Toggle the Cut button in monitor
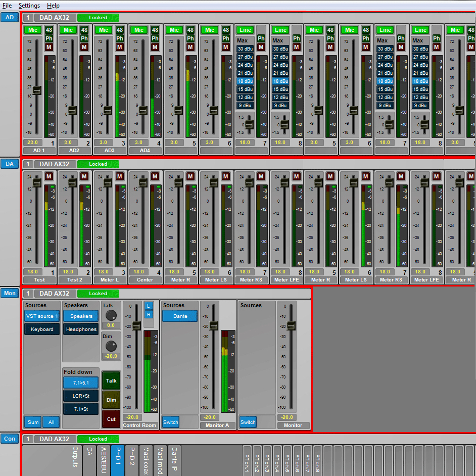This screenshot has height=476, width=476. coord(111,419)
